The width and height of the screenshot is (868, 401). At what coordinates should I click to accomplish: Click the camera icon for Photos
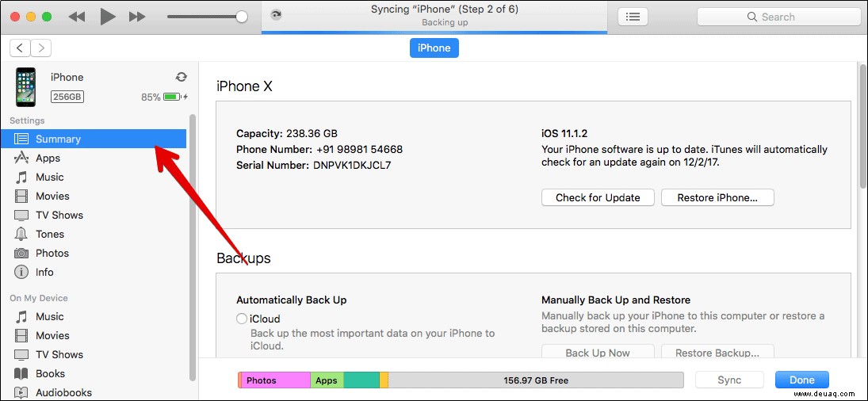click(x=21, y=254)
